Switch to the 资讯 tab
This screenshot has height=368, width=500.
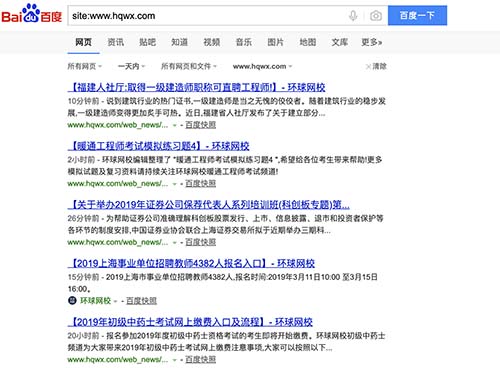click(x=116, y=42)
